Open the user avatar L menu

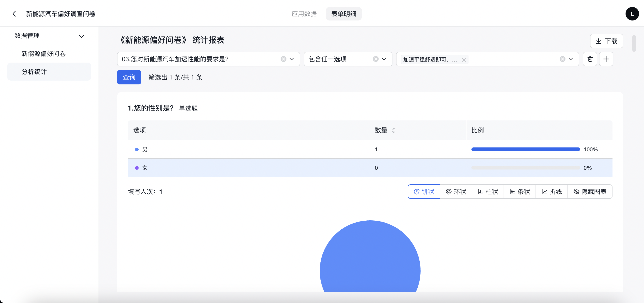pos(632,14)
